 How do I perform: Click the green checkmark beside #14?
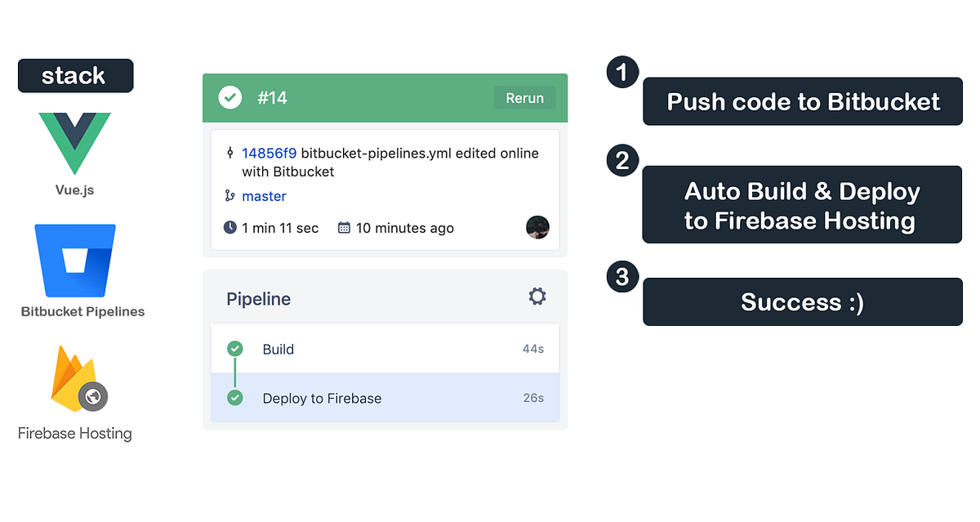[x=229, y=97]
